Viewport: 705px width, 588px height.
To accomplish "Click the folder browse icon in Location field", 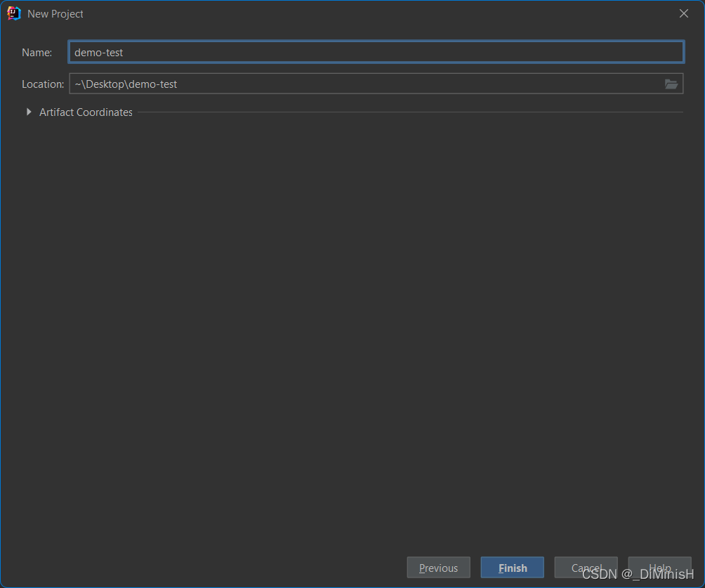I will [671, 84].
